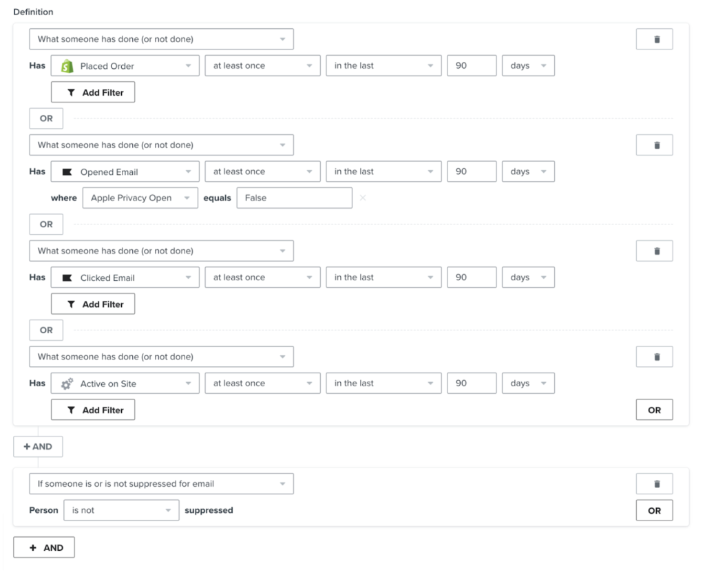
Task: Remove the Apple Privacy Open filter X
Action: pos(363,198)
